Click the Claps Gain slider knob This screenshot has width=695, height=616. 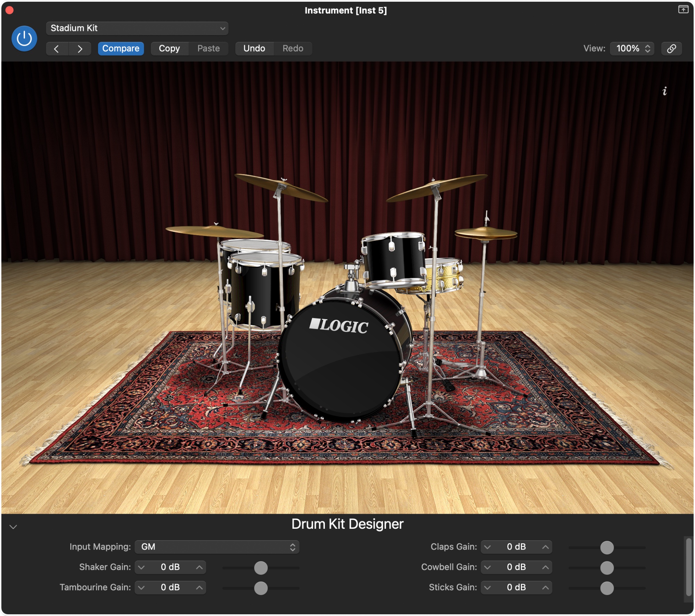click(x=607, y=548)
